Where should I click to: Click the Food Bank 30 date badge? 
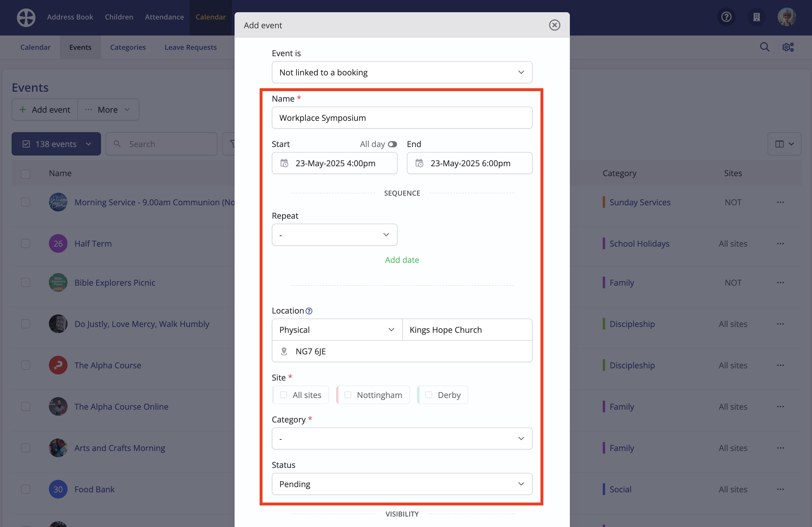point(58,489)
